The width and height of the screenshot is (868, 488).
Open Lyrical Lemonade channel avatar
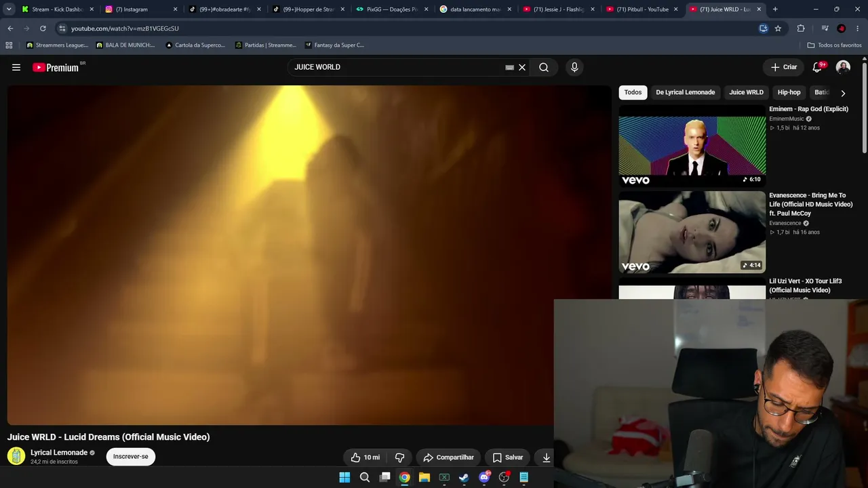tap(16, 456)
